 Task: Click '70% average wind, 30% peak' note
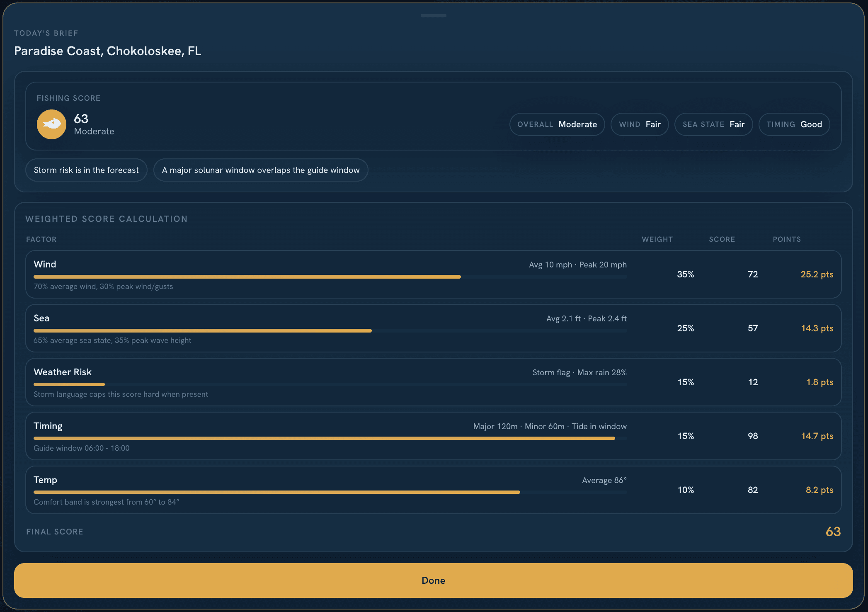tap(103, 286)
